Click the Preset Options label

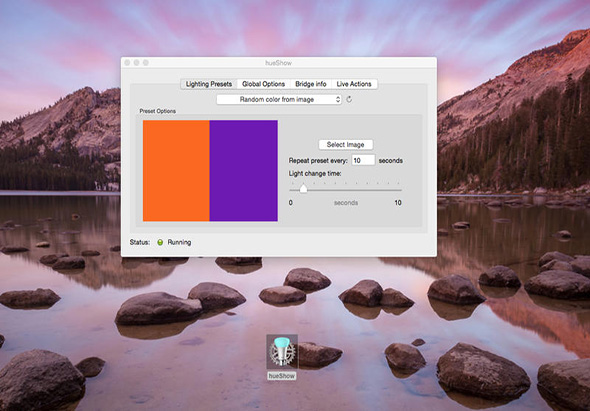click(x=158, y=111)
